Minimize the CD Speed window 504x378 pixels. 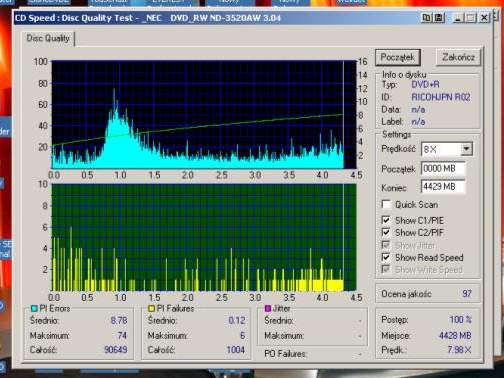point(459,18)
